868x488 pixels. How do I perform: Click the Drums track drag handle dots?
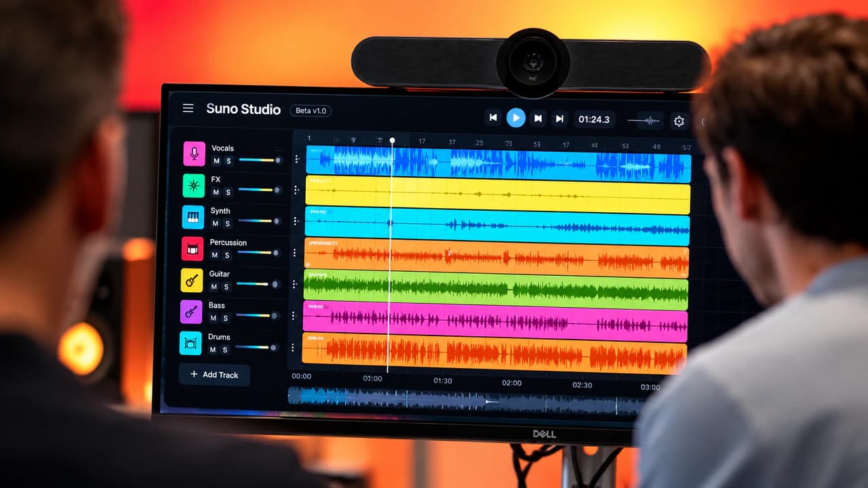(293, 348)
